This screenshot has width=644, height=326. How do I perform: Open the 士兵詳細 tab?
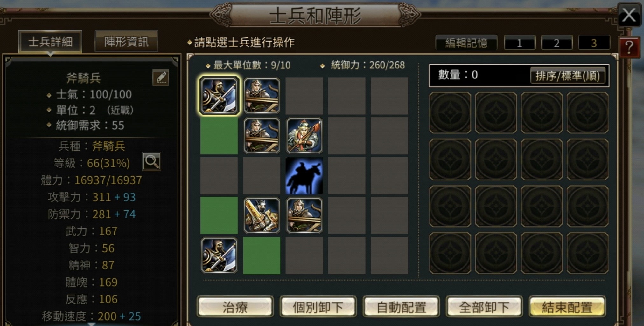(50, 42)
